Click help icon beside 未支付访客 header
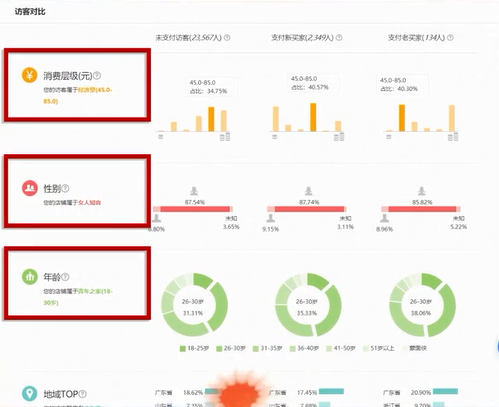The height and width of the screenshot is (407, 499). click(x=227, y=38)
